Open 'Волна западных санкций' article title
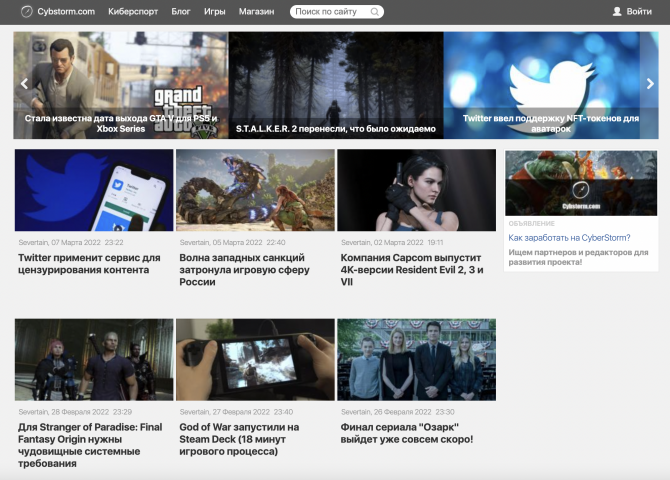 click(x=244, y=270)
